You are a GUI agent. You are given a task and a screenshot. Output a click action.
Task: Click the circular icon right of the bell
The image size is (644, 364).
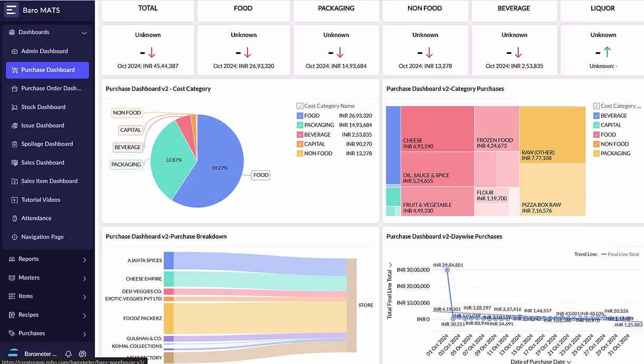click(x=82, y=354)
